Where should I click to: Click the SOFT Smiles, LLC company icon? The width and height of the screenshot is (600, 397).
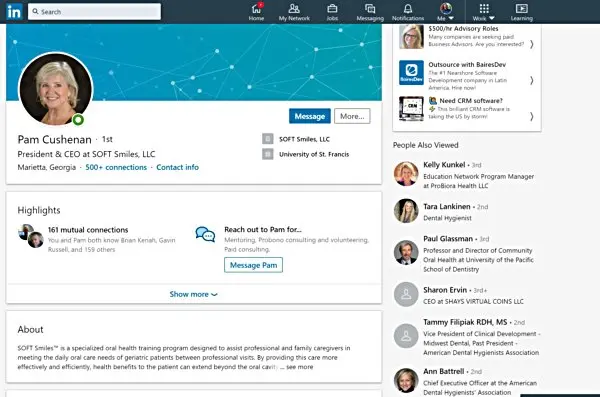(267, 139)
